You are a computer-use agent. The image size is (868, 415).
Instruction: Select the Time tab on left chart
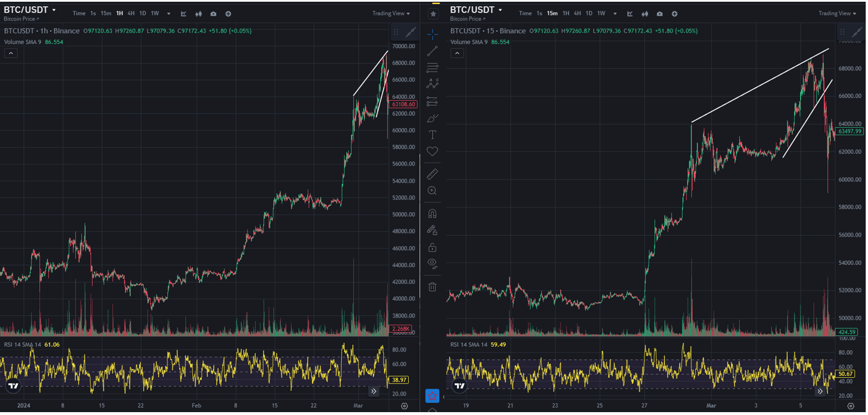pyautogui.click(x=79, y=13)
